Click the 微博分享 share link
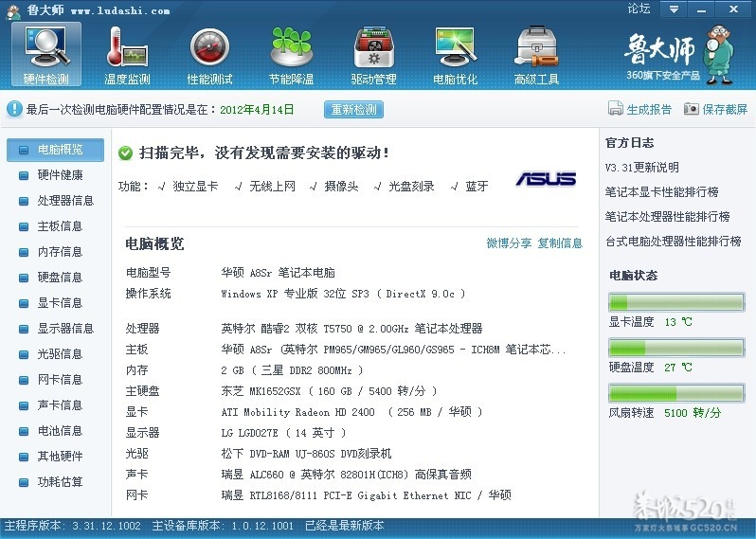756x539 pixels. point(509,243)
